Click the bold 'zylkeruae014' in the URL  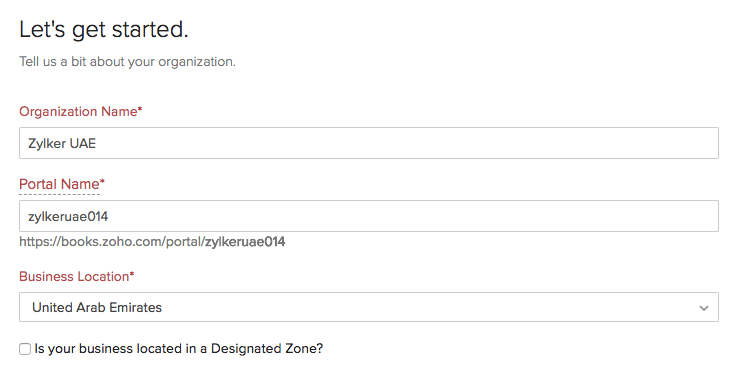pos(245,242)
